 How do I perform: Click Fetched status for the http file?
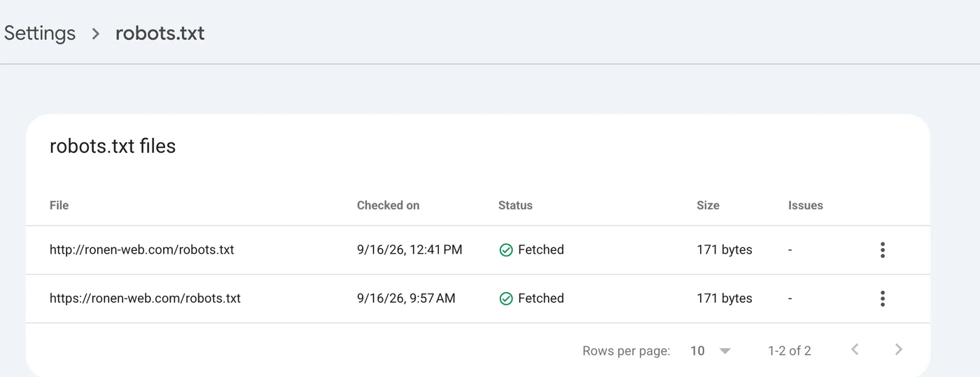point(540,249)
